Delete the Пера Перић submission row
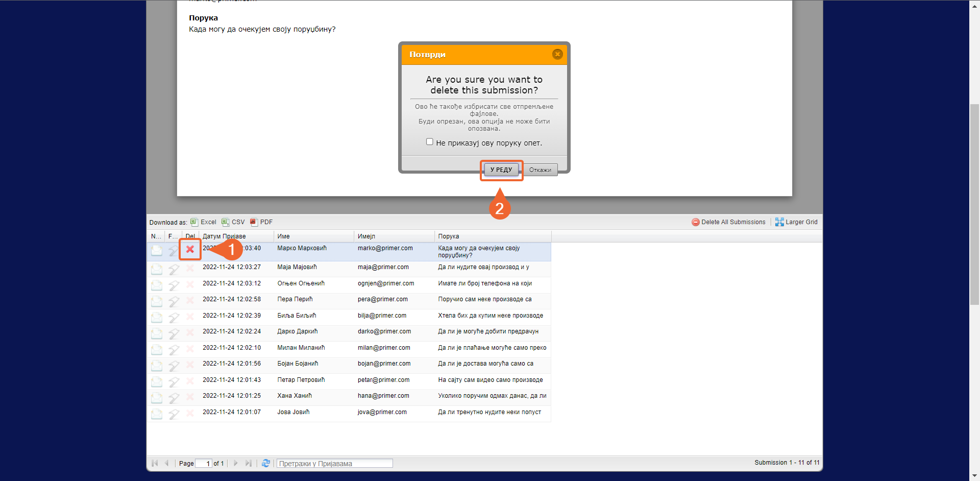The height and width of the screenshot is (481, 980). (x=190, y=300)
